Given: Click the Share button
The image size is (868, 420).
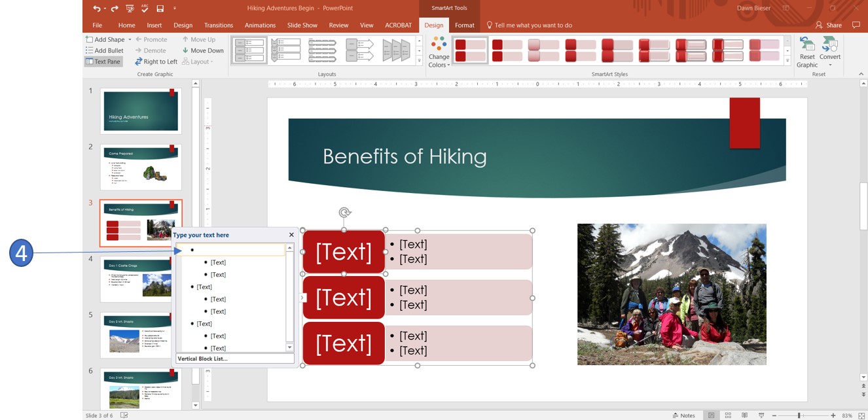Looking at the screenshot, I should (829, 26).
